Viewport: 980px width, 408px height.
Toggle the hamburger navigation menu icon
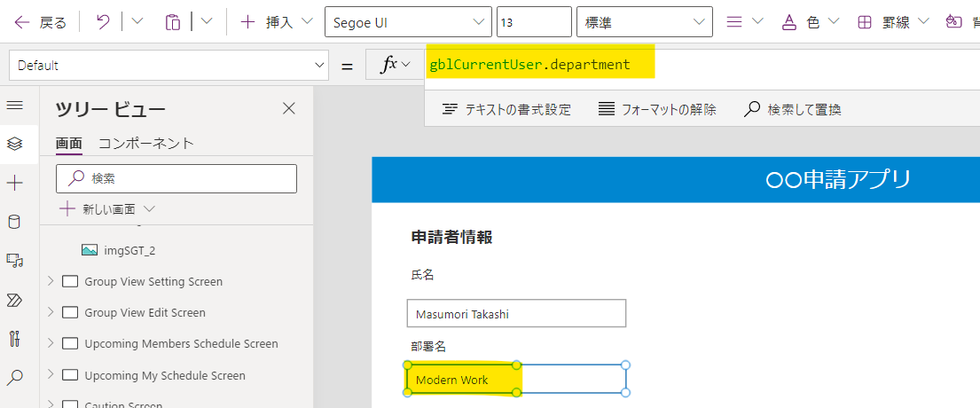[14, 105]
